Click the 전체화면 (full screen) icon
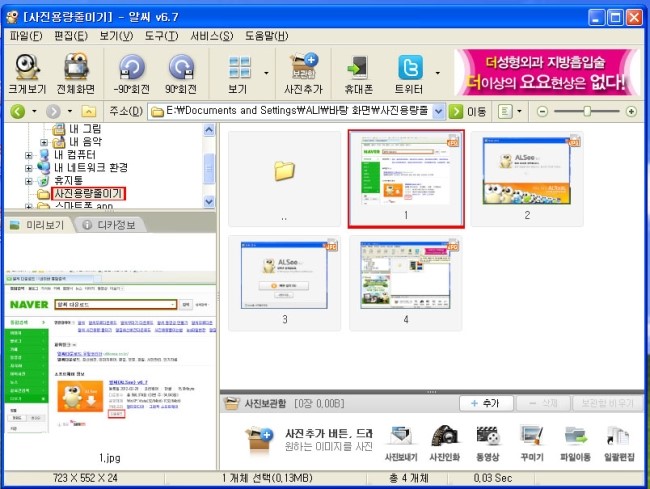 point(78,72)
